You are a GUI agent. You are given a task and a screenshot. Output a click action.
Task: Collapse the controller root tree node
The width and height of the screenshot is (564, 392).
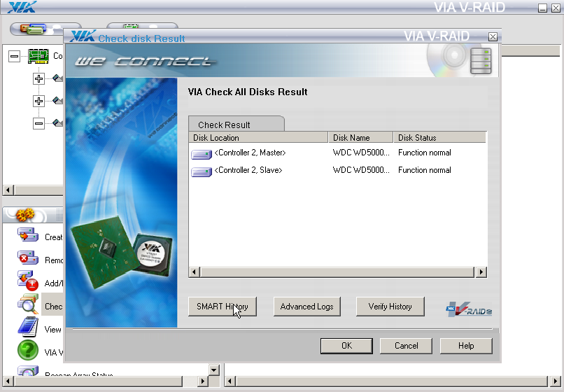14,56
